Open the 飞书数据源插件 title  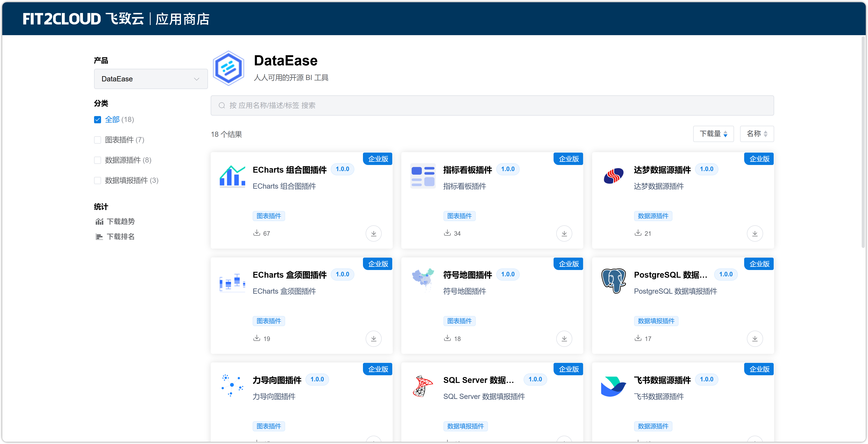pos(662,380)
